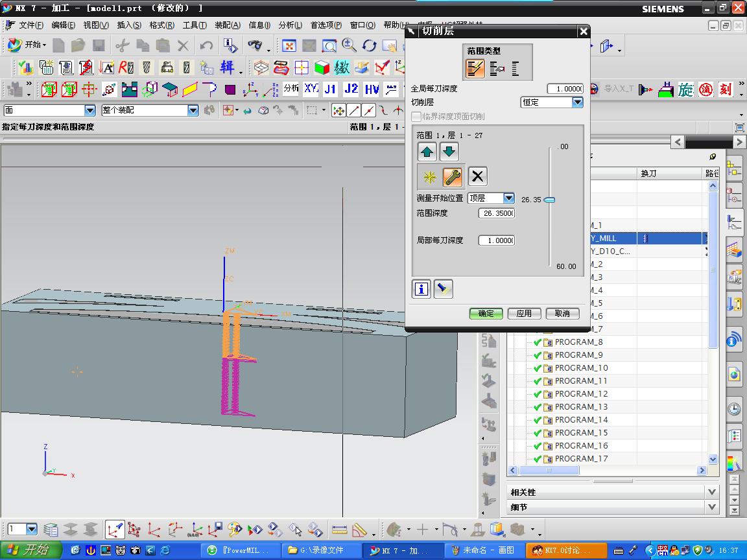Open the 测量开始位置 顶层 dropdown

point(508,198)
